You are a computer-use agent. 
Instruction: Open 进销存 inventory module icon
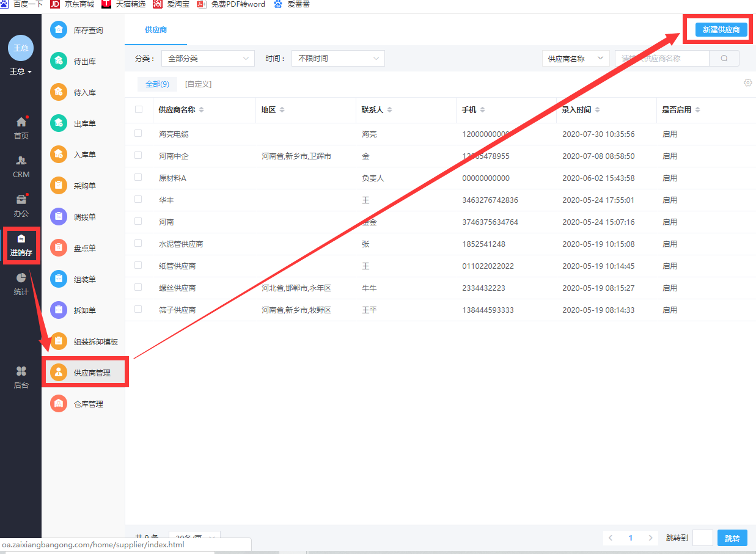[x=21, y=239]
